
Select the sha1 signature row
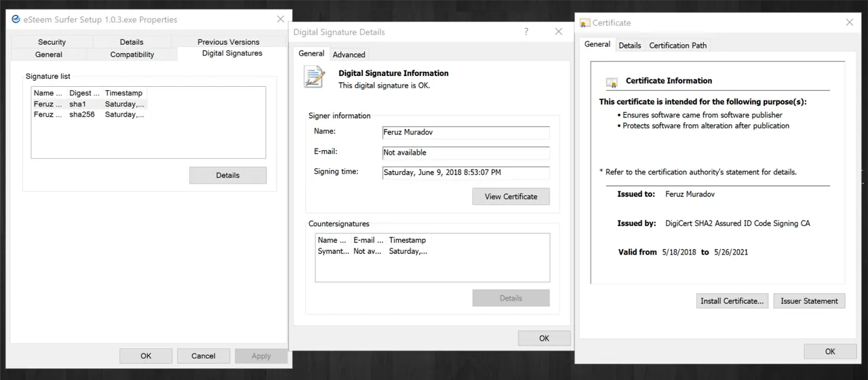89,104
